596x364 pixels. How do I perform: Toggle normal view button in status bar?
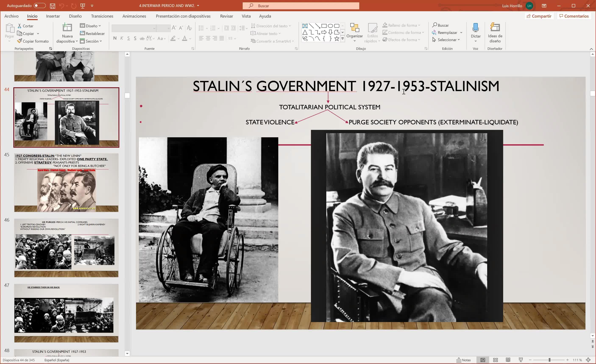[483, 360]
